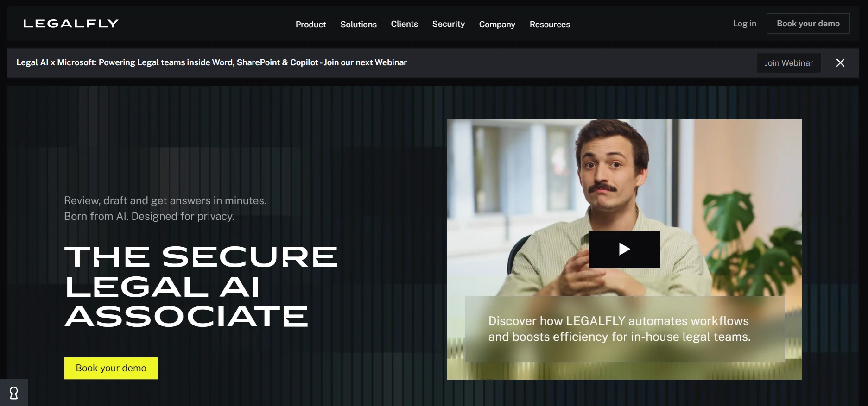Click the yellow Book your demo button
Image resolution: width=868 pixels, height=406 pixels.
[x=111, y=368]
